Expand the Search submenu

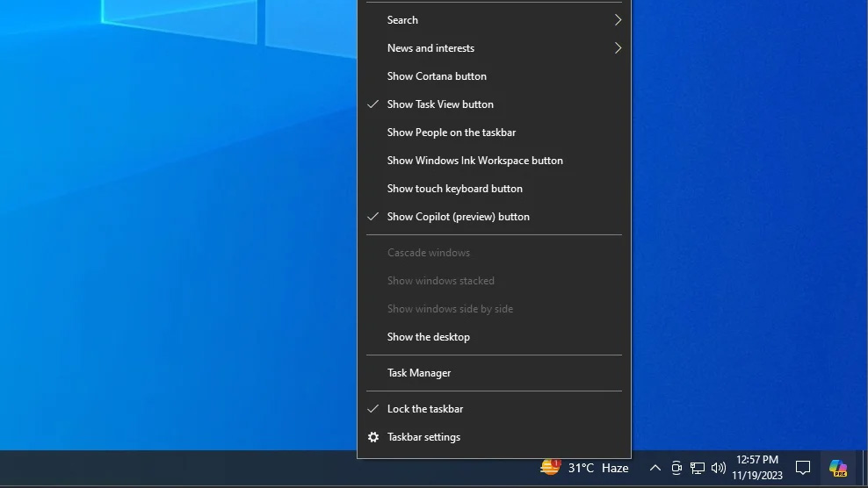pyautogui.click(x=494, y=20)
